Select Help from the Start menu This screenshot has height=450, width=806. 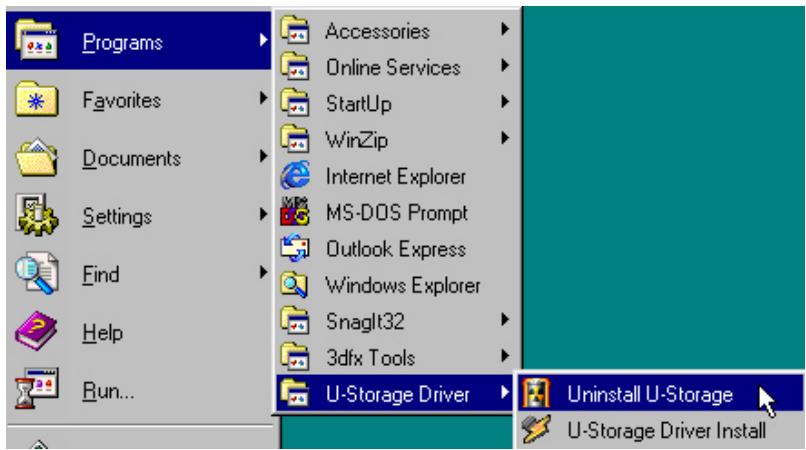tap(139, 332)
